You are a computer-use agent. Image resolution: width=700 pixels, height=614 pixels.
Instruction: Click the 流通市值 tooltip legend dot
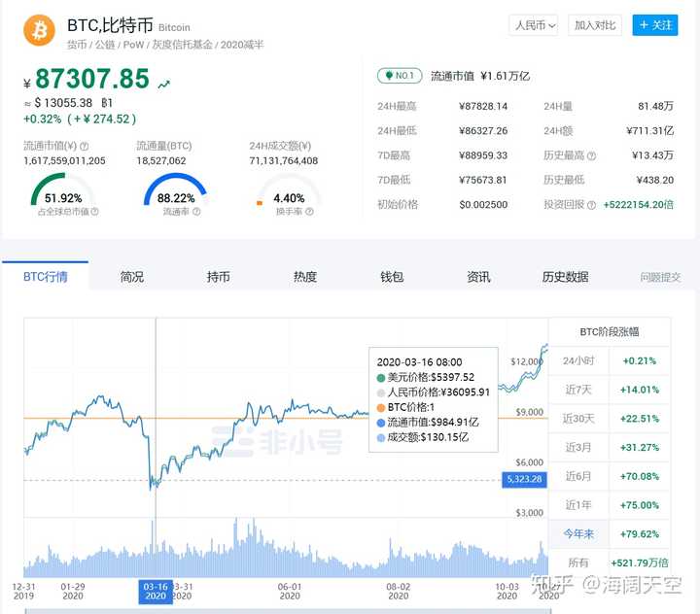click(x=381, y=423)
